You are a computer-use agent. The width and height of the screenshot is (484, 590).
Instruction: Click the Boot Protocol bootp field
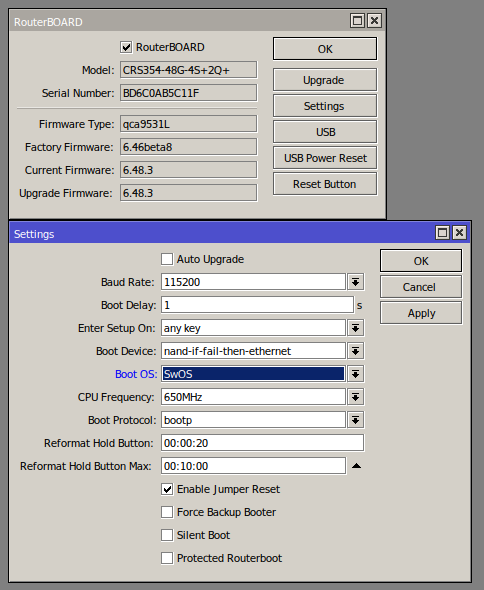coord(253,420)
